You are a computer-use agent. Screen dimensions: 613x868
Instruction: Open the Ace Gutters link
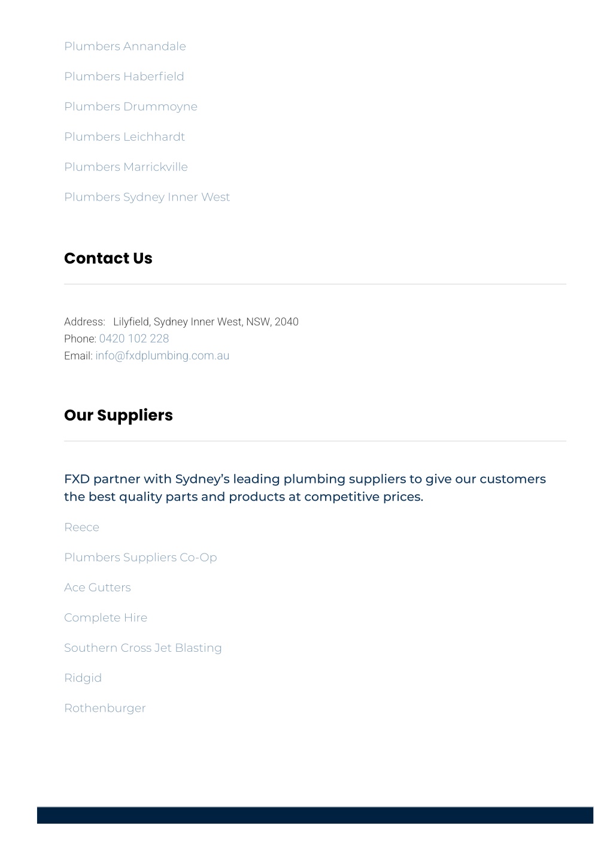click(98, 588)
